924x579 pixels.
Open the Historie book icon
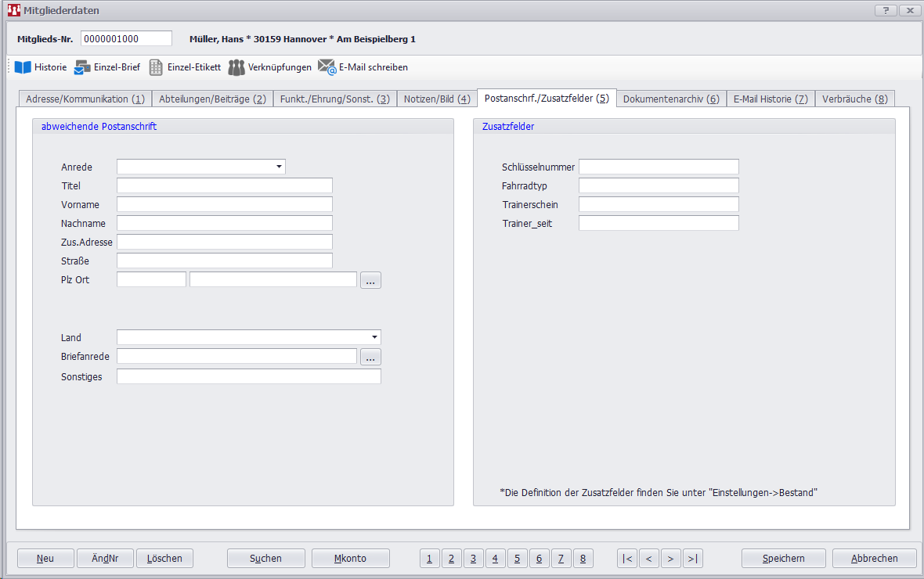(x=23, y=67)
